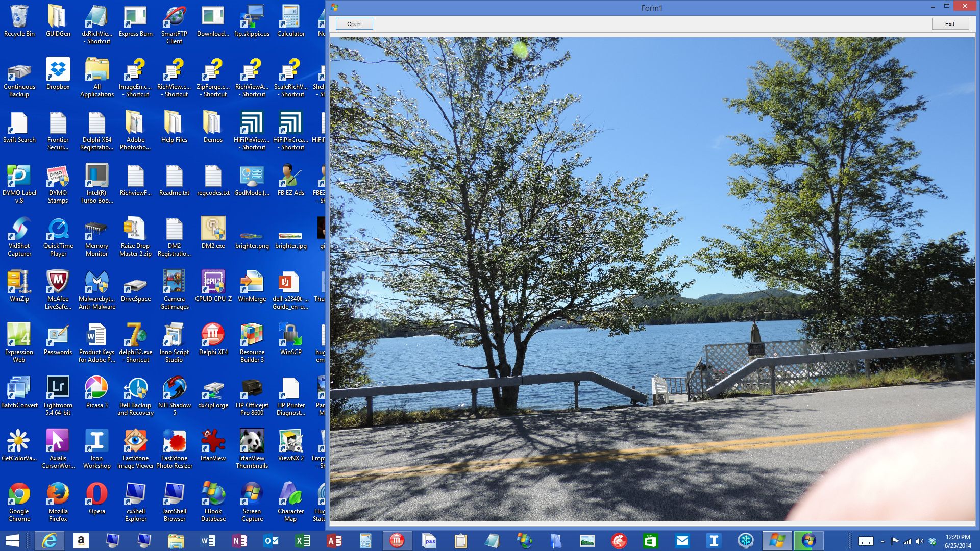Screen dimensions: 980x551
Task: Open File Explorer from the taskbar
Action: (176, 541)
